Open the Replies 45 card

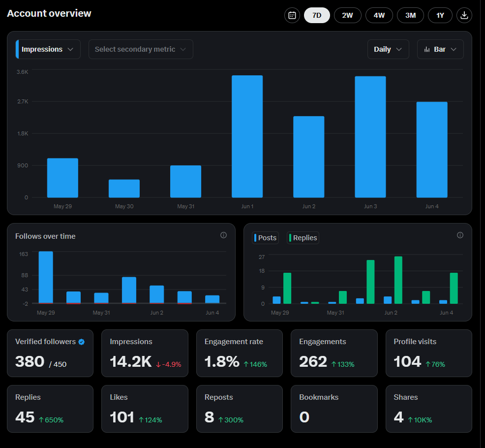50,409
